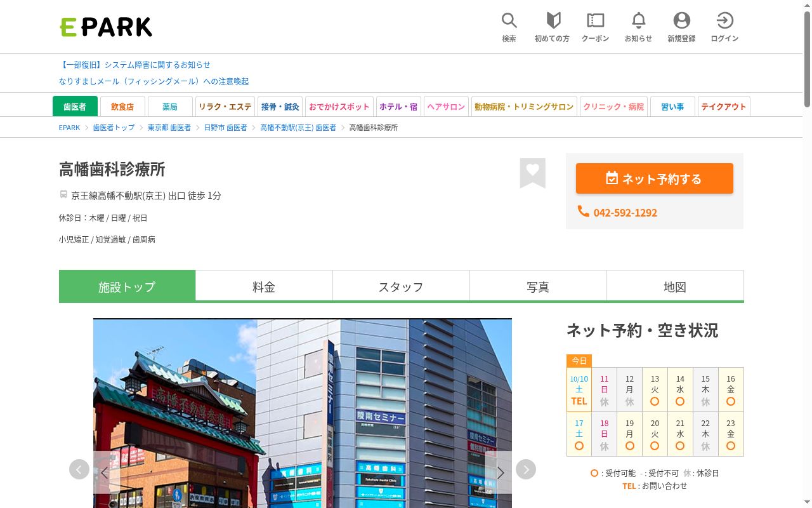Follow the 日野市 歯医者 breadcrumb link
This screenshot has height=508, width=812.
tap(225, 128)
